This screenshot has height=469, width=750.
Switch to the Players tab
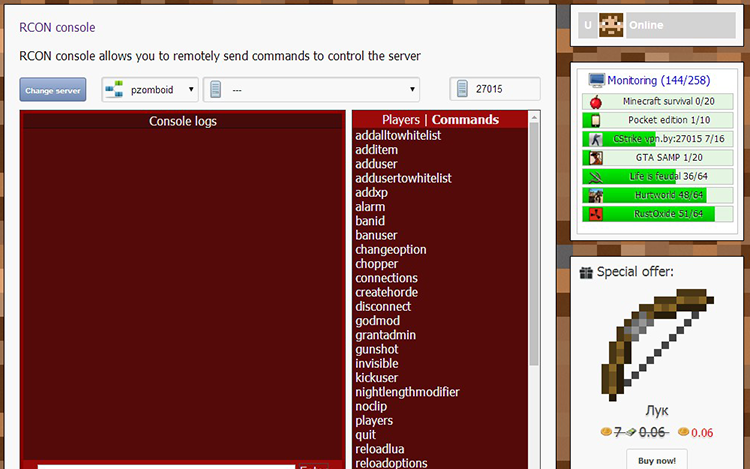[x=400, y=120]
